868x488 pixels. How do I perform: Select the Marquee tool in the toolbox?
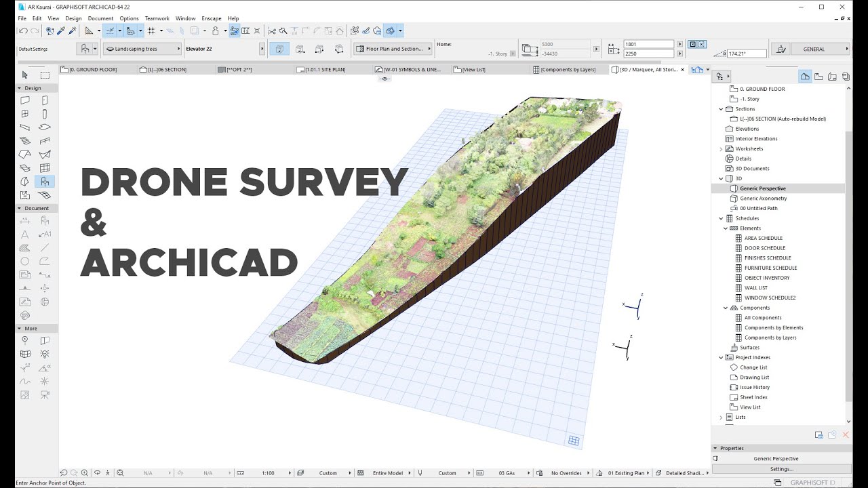coord(45,75)
